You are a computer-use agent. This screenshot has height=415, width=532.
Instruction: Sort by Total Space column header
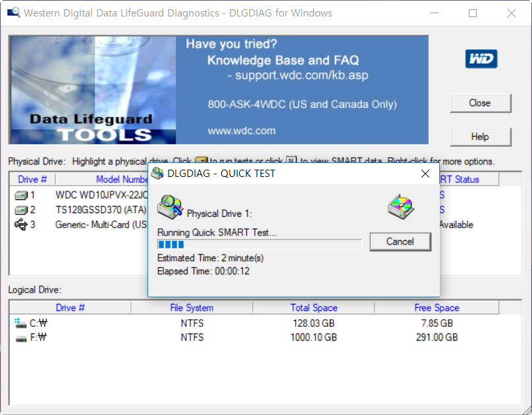click(x=314, y=308)
